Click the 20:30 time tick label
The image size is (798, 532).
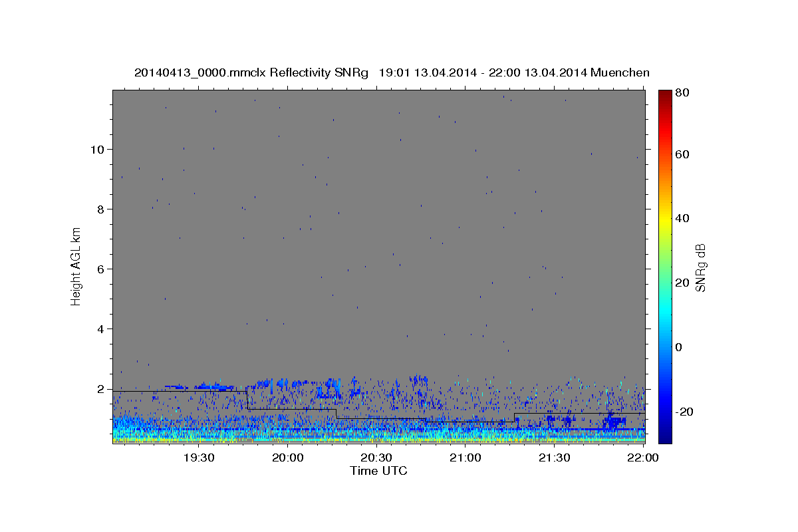tap(376, 458)
